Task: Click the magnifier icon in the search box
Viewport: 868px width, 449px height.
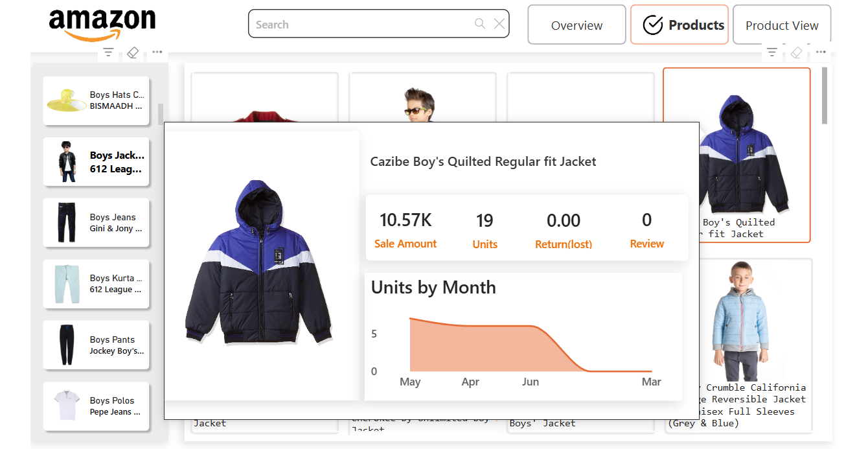Action: coord(480,24)
